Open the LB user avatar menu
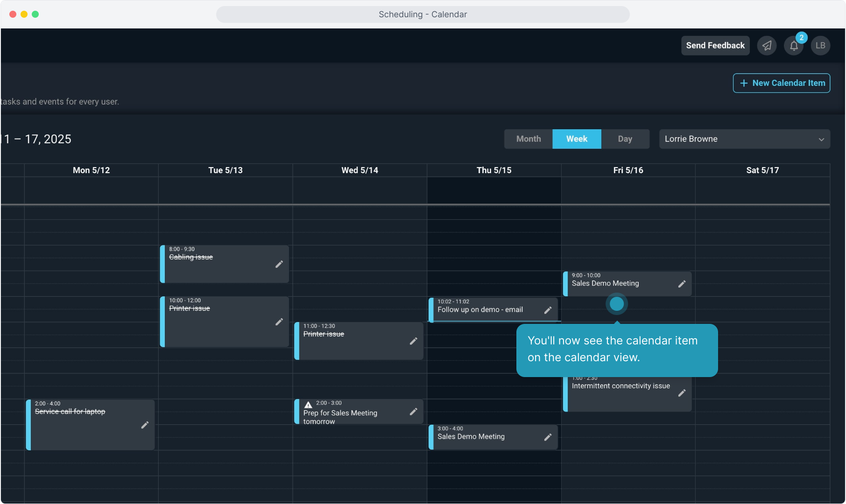846x504 pixels. 820,46
